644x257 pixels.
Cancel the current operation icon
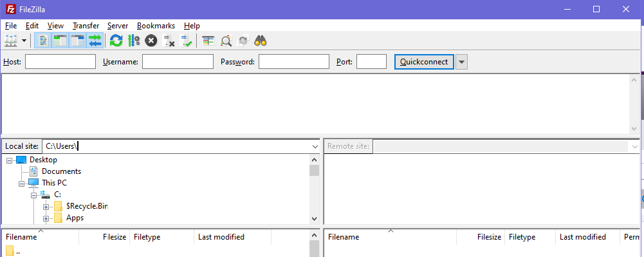tap(151, 41)
